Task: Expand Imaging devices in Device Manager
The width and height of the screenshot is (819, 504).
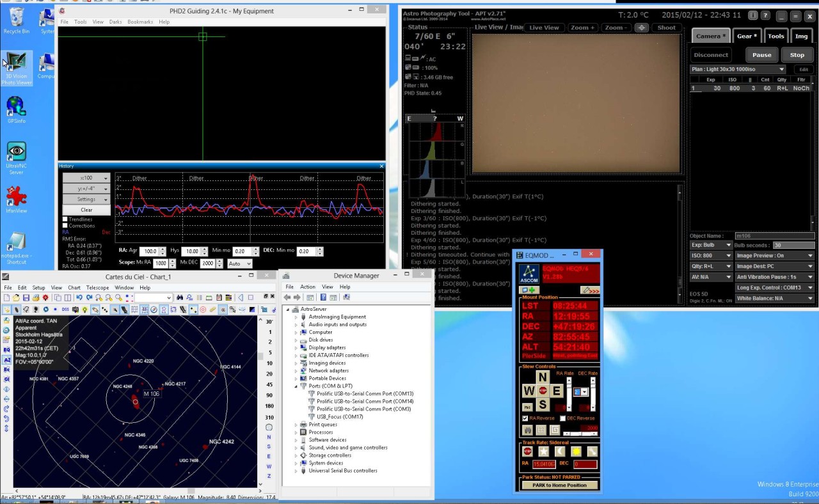Action: 296,363
